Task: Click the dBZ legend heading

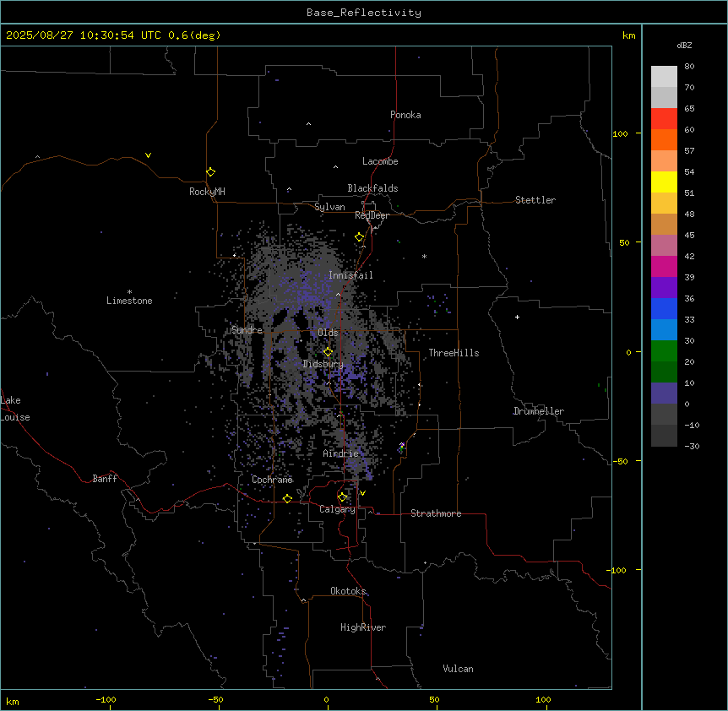Action: 684,45
